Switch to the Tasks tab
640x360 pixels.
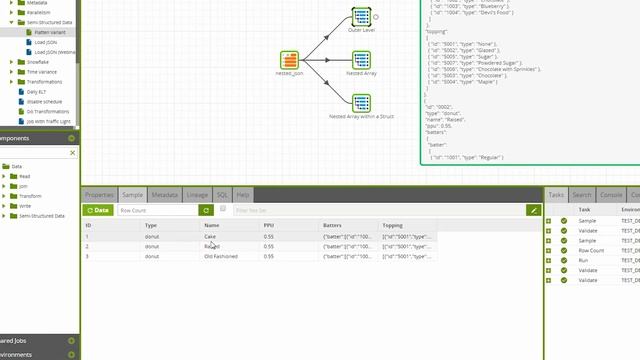556,195
